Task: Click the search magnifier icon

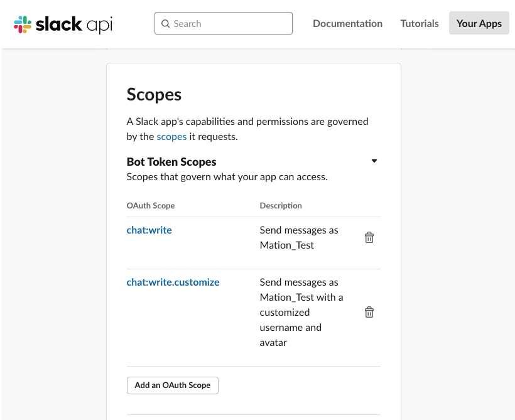Action: click(166, 24)
